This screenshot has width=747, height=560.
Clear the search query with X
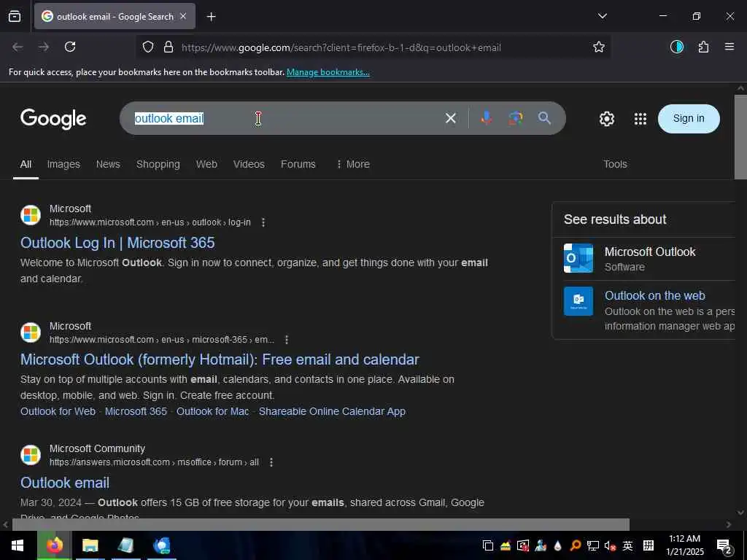tap(450, 118)
